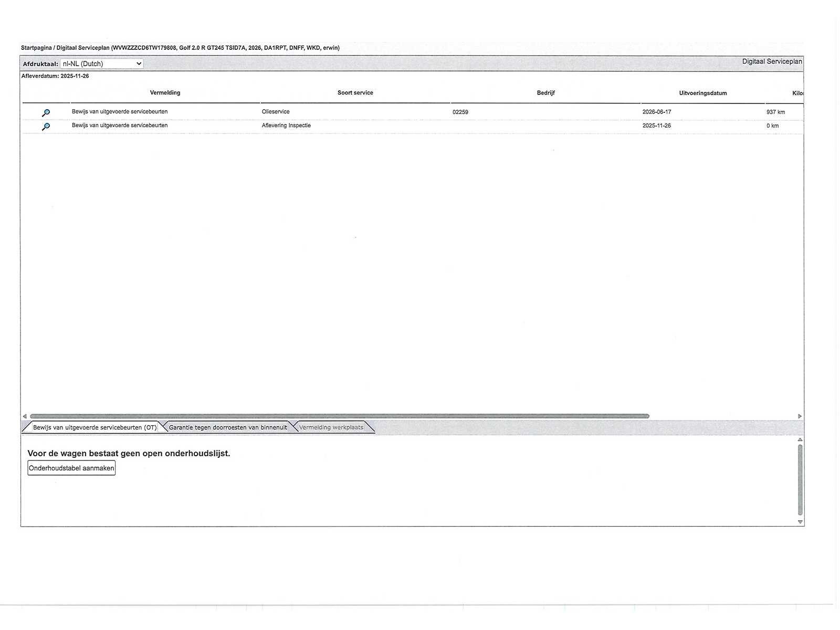Open the Afdruktaal language dropdown
This screenshot has height=630, width=840.
[102, 64]
